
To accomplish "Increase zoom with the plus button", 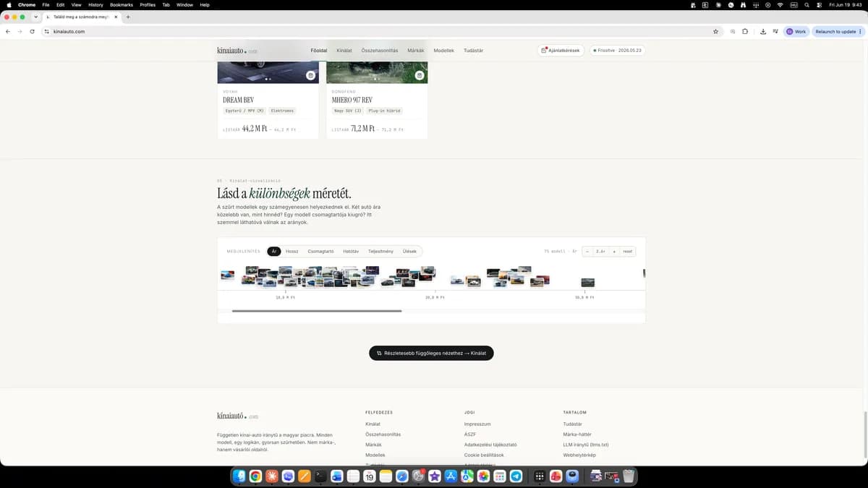I will tap(614, 252).
